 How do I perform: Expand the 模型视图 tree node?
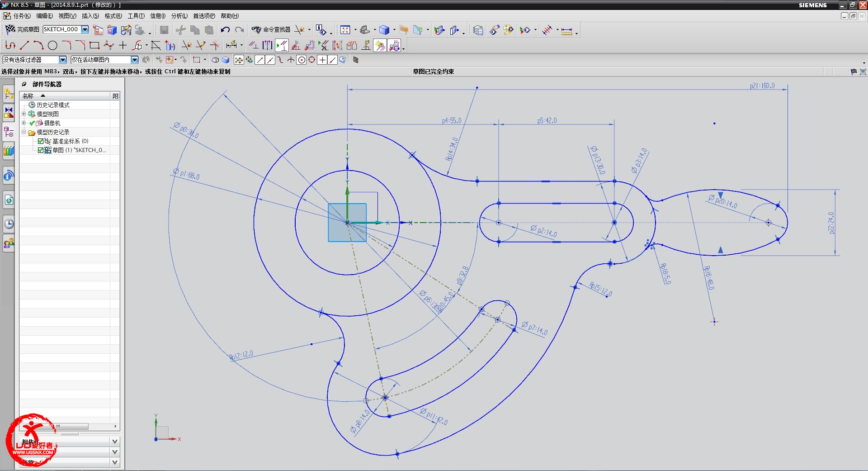24,114
